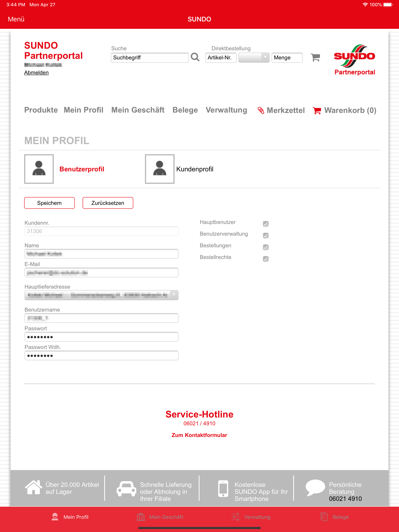
Task: Open the Mein Profil menu item
Action: point(84,110)
